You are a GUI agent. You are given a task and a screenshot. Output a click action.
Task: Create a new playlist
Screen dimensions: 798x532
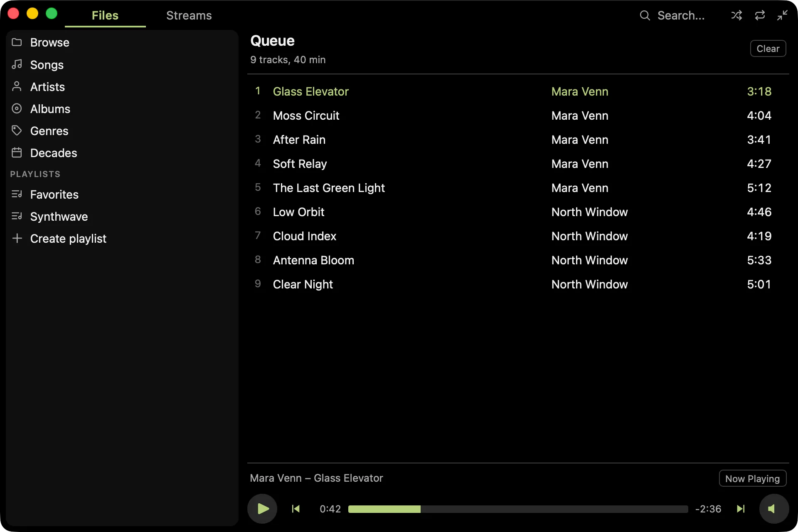point(122,238)
